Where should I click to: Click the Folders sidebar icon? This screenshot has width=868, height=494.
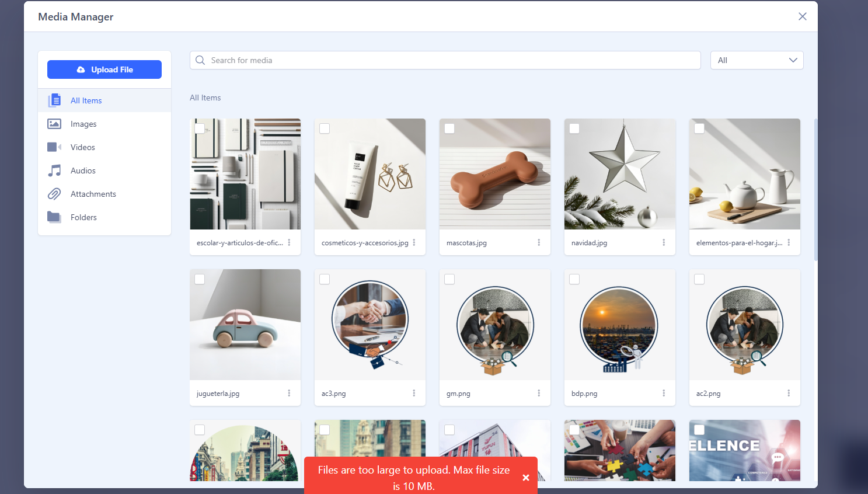(x=54, y=217)
